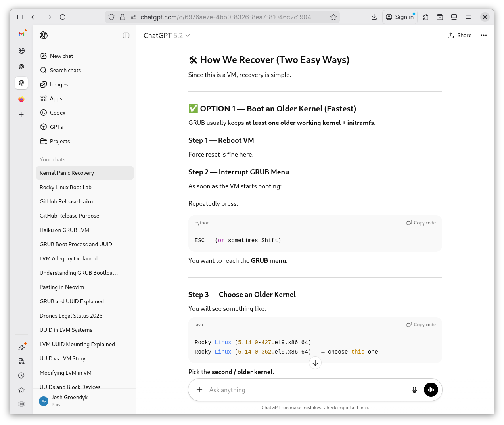This screenshot has width=504, height=425.
Task: Open attachment plus menu in composer
Action: pos(199,390)
